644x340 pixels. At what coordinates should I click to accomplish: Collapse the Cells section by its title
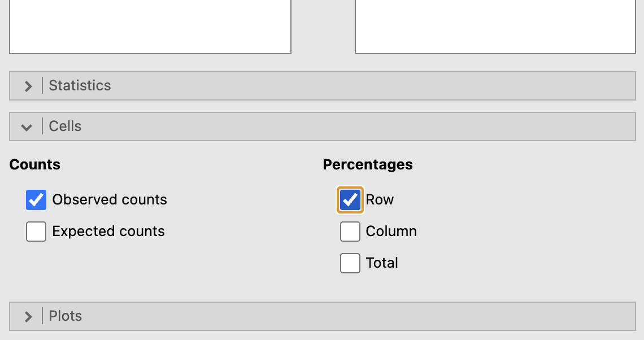click(65, 127)
